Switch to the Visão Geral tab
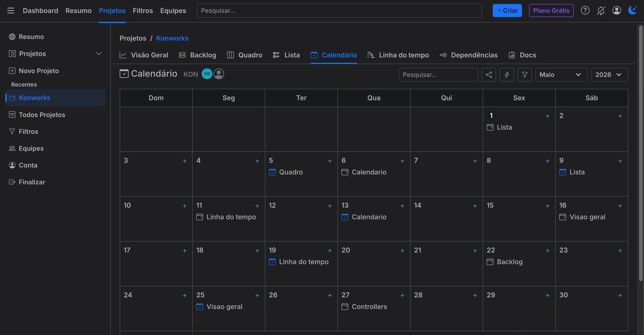Screen dimensions: 644x335 pos(144,55)
